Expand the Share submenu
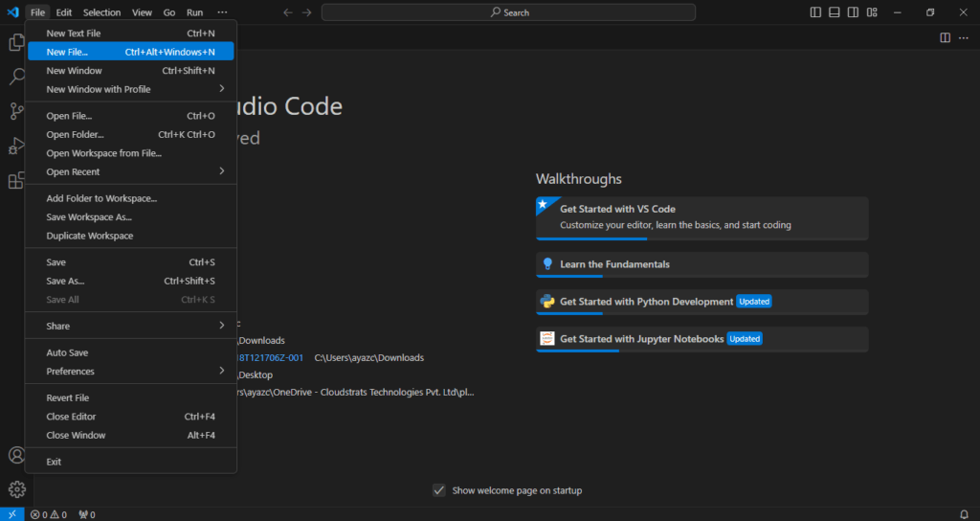This screenshot has width=980, height=521. [x=130, y=326]
